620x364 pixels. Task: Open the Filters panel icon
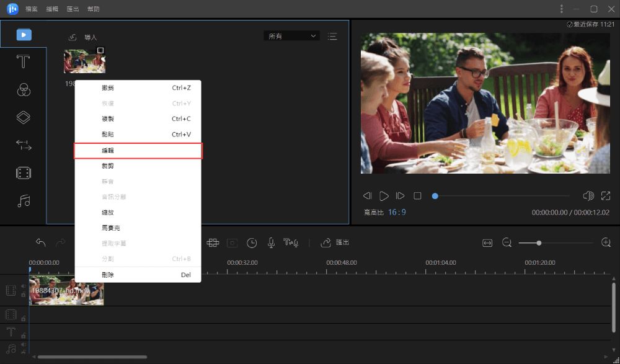pos(24,90)
